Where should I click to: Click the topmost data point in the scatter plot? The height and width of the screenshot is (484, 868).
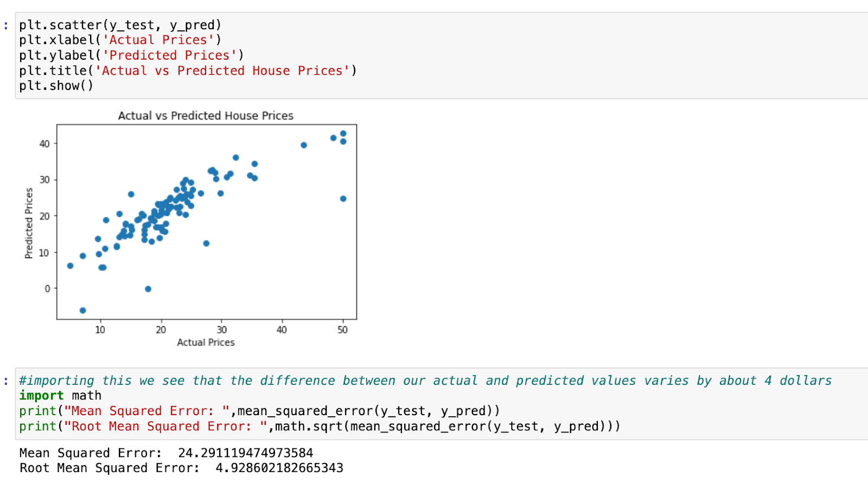pyautogui.click(x=343, y=133)
